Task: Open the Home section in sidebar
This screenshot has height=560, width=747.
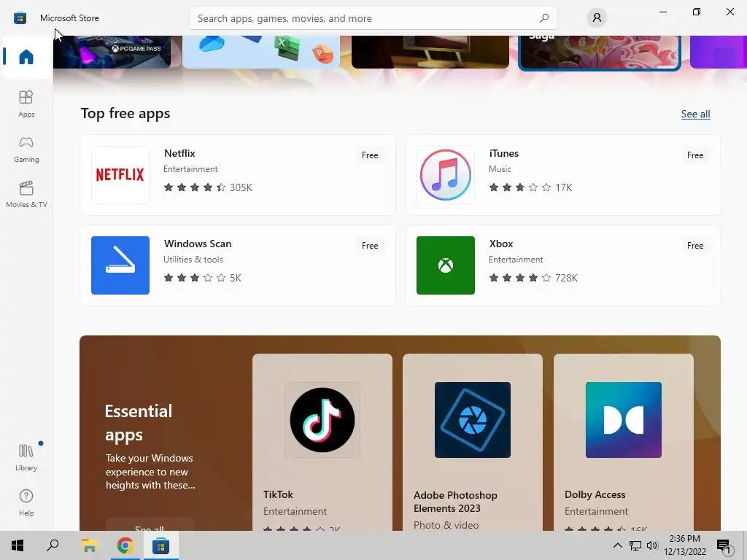Action: pyautogui.click(x=26, y=57)
